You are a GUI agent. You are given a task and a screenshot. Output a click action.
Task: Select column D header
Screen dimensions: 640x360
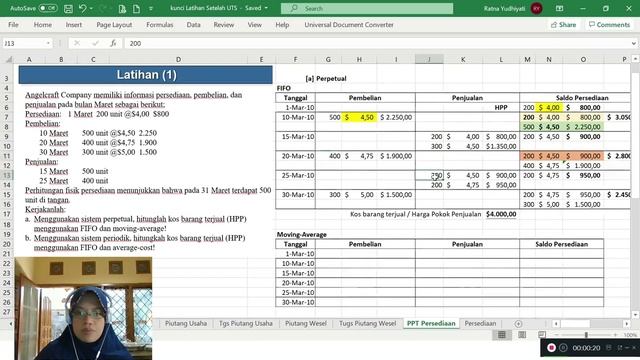pos(178,60)
